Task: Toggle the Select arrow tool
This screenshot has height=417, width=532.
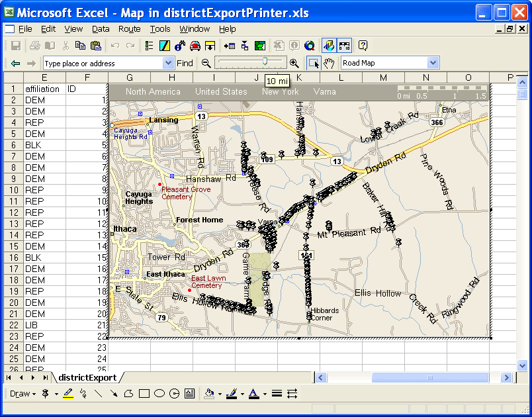Action: click(x=314, y=64)
